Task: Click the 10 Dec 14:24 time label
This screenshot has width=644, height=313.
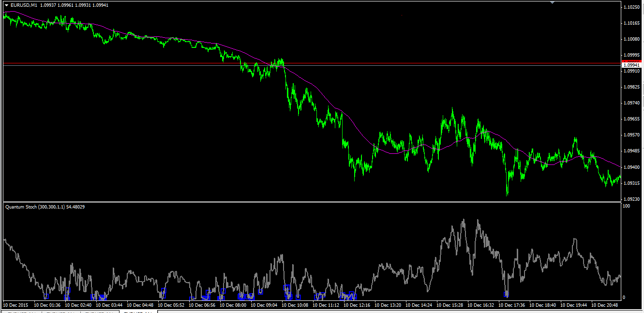Action: 419,305
